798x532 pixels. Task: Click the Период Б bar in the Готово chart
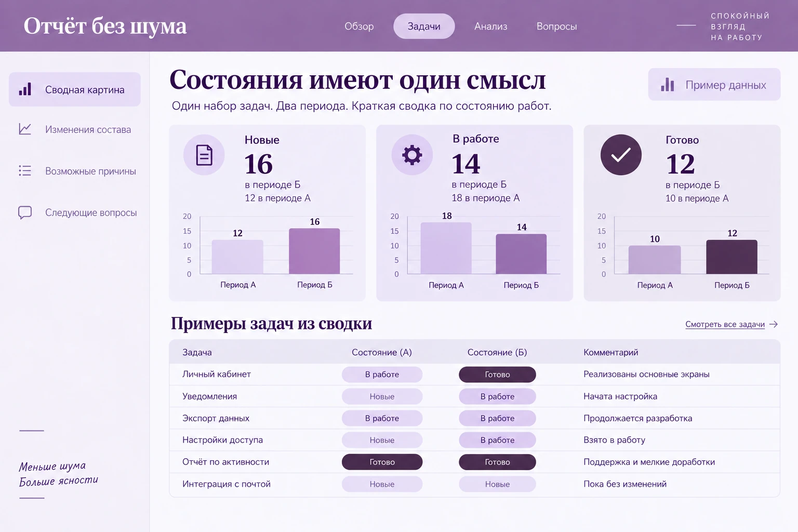pyautogui.click(x=731, y=257)
